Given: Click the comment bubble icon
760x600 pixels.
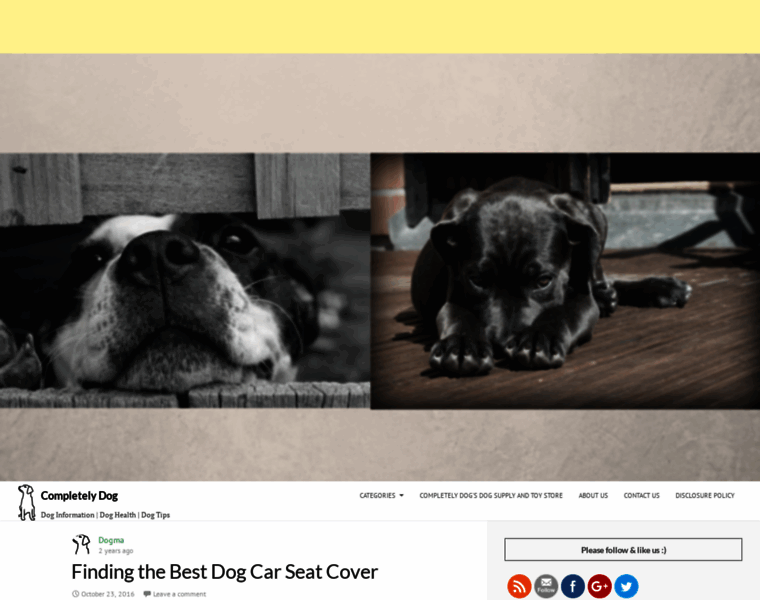Looking at the screenshot, I should click(147, 594).
